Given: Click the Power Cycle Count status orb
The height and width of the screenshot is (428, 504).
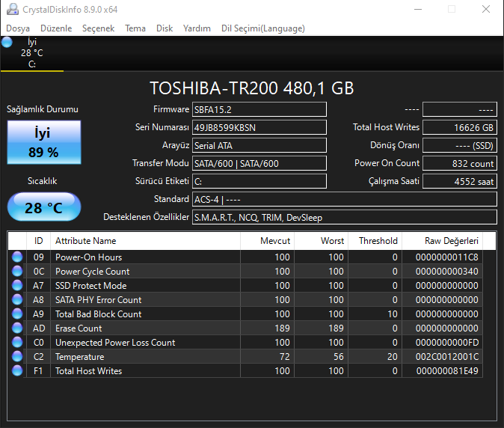Looking at the screenshot, I should tap(17, 271).
